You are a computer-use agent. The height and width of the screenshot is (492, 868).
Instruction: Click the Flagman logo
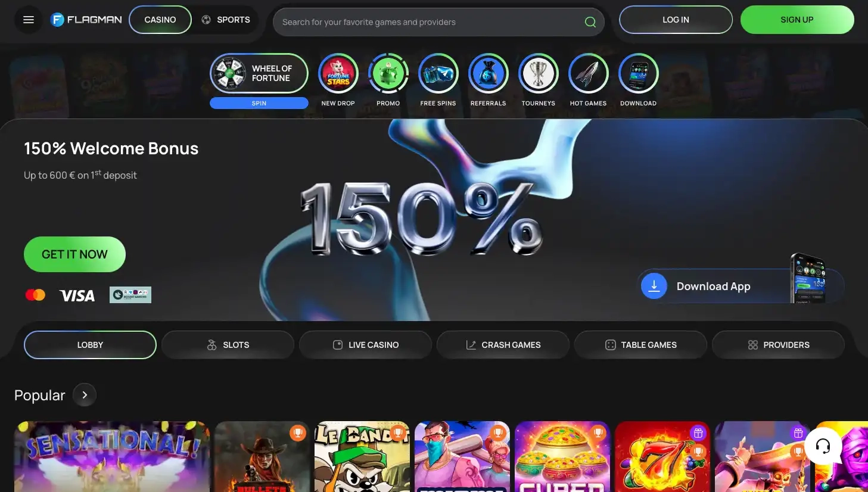pyautogui.click(x=86, y=20)
